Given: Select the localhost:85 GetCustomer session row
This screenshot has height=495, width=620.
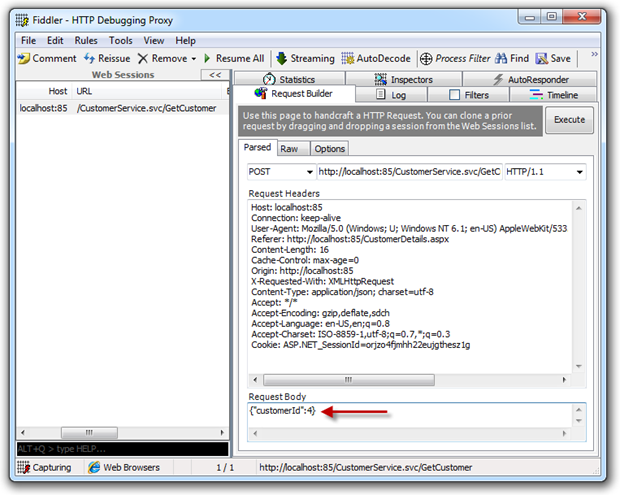Looking at the screenshot, I should point(122,108).
